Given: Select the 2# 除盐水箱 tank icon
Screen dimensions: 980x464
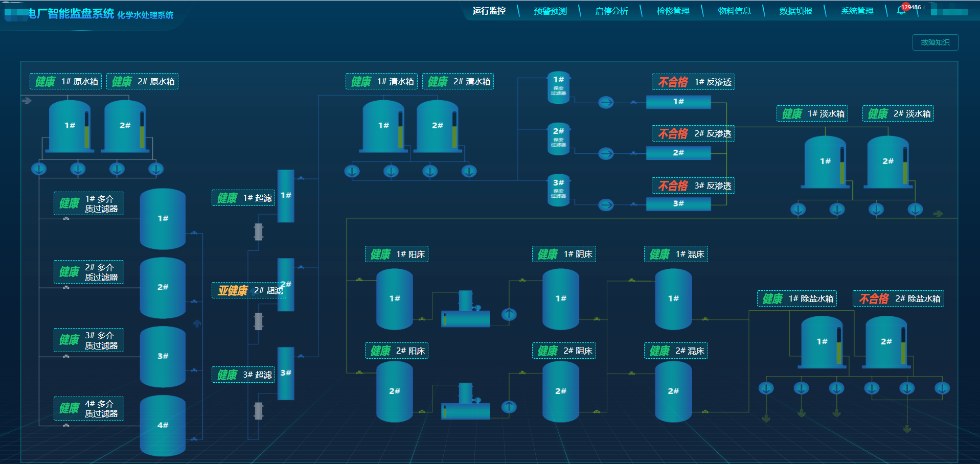Looking at the screenshot, I should point(886,342).
